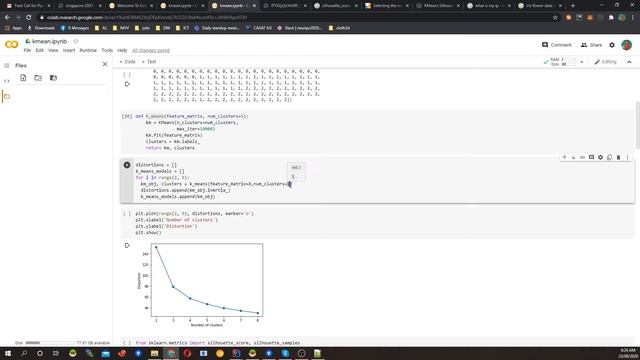Image resolution: width=640 pixels, height=360 pixels.
Task: Click the Share button
Action: (591, 45)
